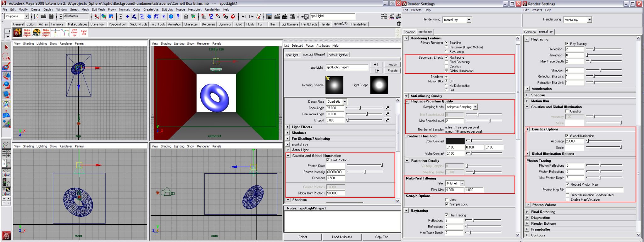Click the Save Scene disk icon
Screen dimensions: 644x242
click(51, 16)
